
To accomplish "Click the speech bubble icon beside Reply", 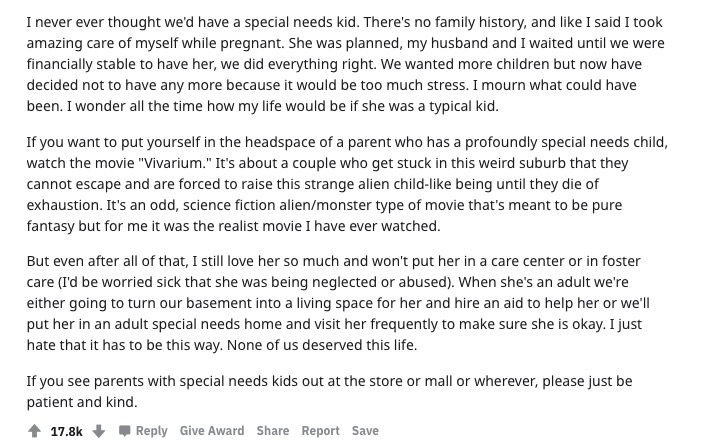I will tap(125, 431).
